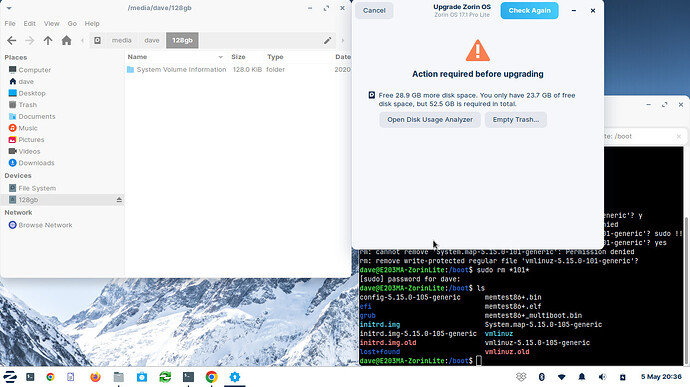Open the Help menu
690x387 pixels.
point(92,23)
